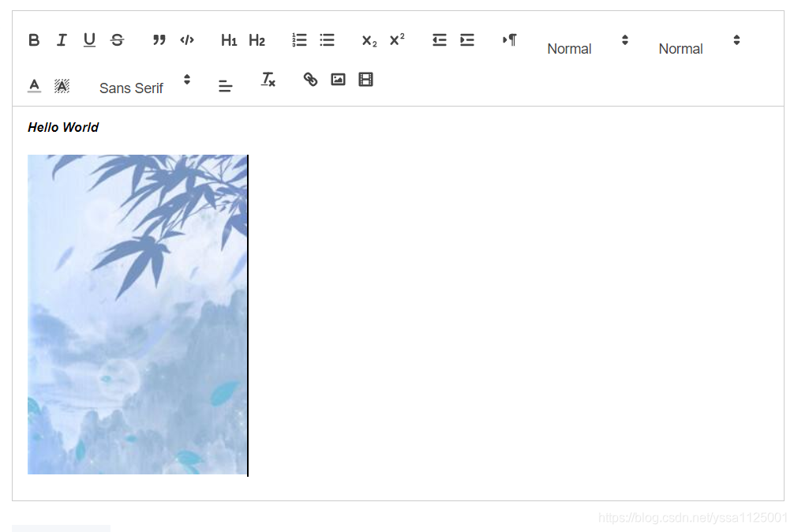The width and height of the screenshot is (794, 532).
Task: Select the code-block icon
Action: tap(187, 39)
